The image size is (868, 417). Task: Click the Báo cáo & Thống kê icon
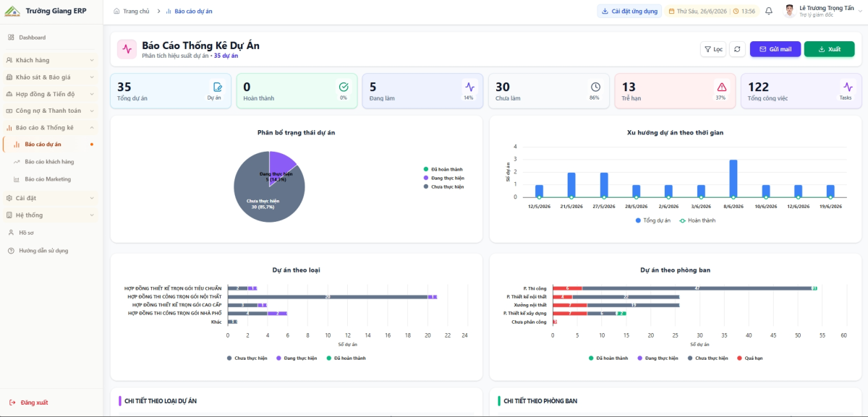9,127
